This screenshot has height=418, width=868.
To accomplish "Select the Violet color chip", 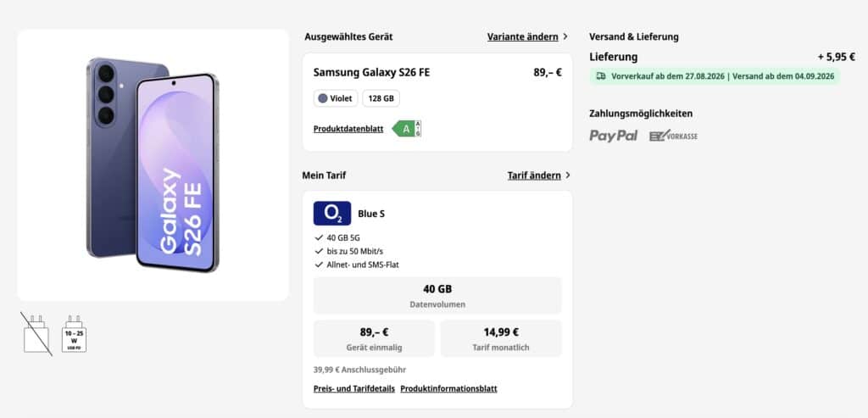I will tap(336, 98).
